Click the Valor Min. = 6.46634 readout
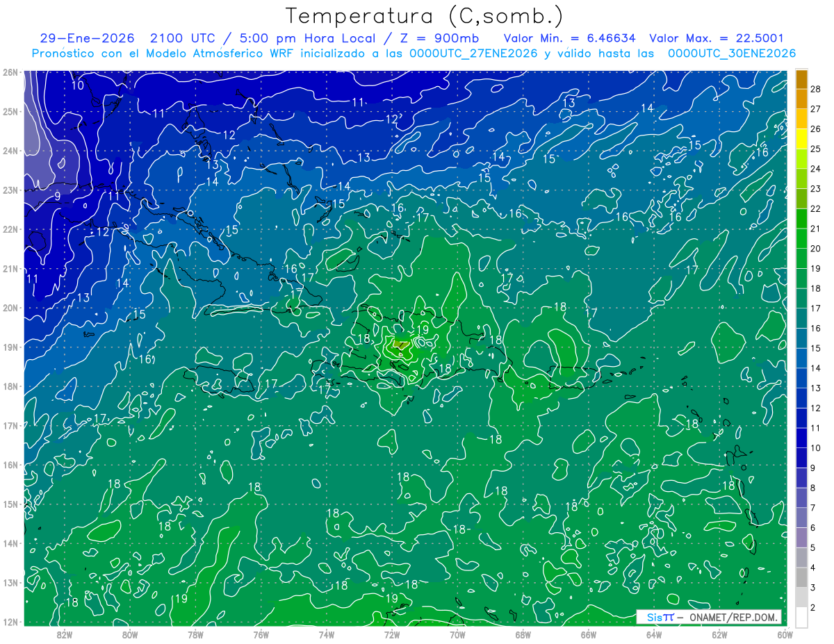834x644 pixels. coord(570,38)
